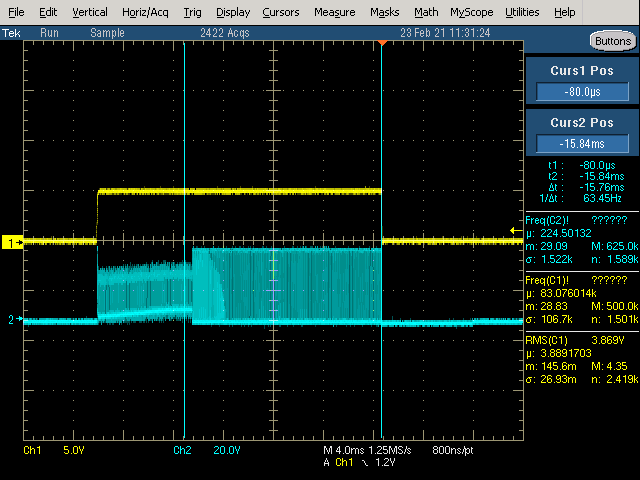Viewport: 640px width, 480px height.
Task: Click the Tek label in status bar
Action: 11,33
